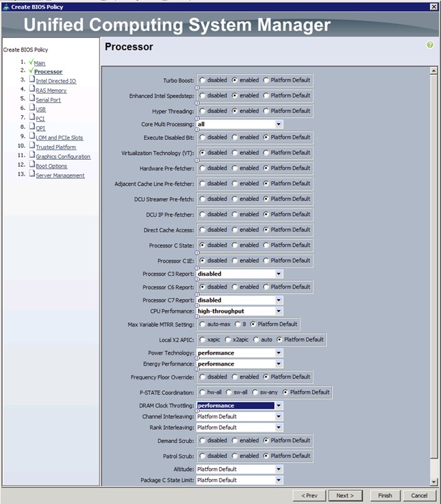Go to the RAS Memory step

click(x=51, y=91)
